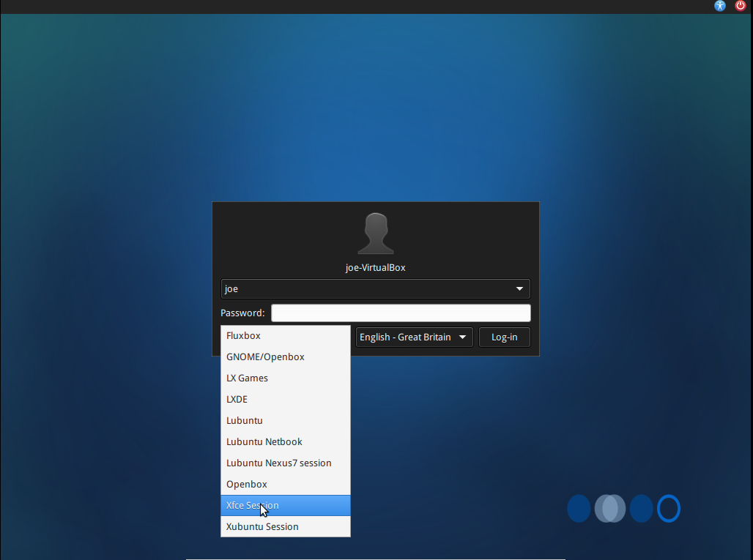Select Lubuntu Nexus7 session
753x560 pixels.
click(285, 463)
